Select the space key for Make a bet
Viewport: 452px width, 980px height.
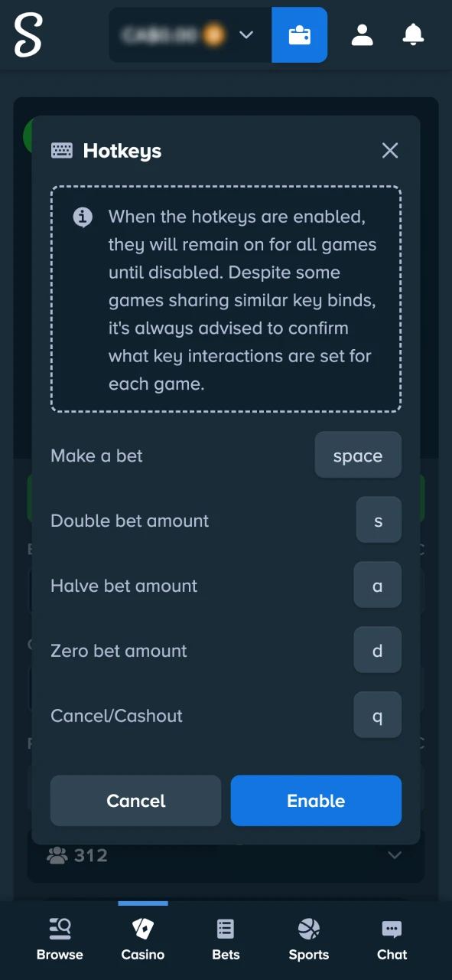(357, 455)
